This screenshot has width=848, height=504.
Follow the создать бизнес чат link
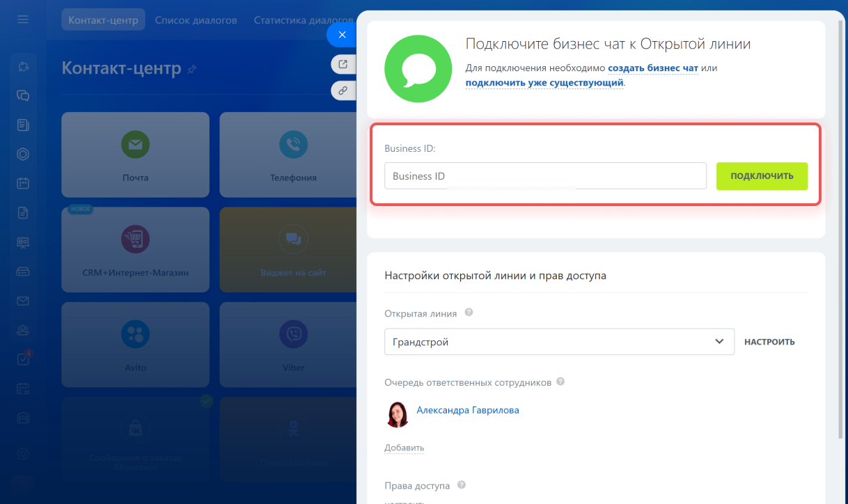653,68
